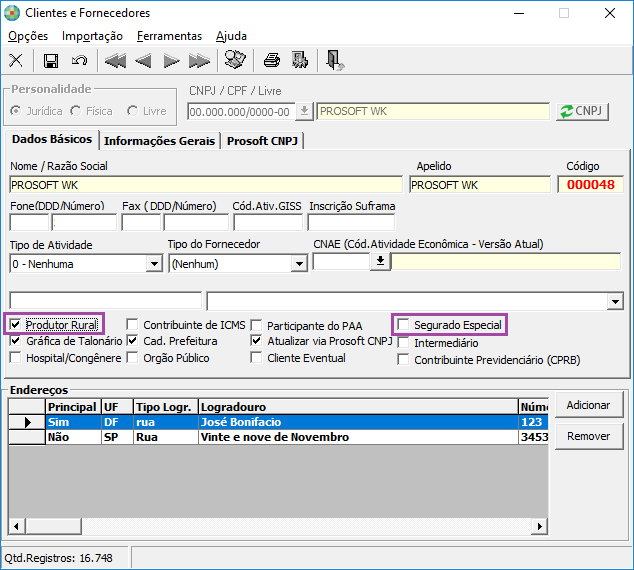Add a new address with Adicionar

pos(589,405)
